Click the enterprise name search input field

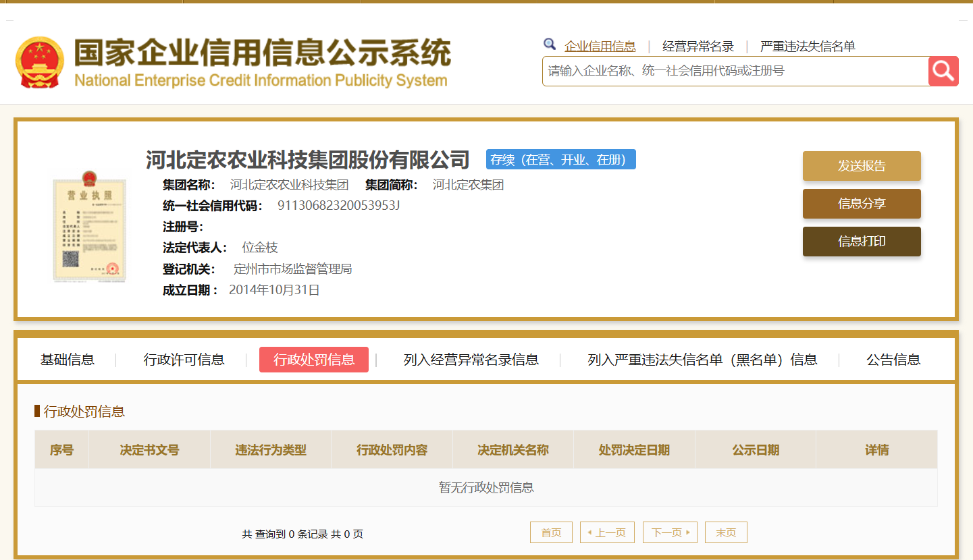click(735, 71)
